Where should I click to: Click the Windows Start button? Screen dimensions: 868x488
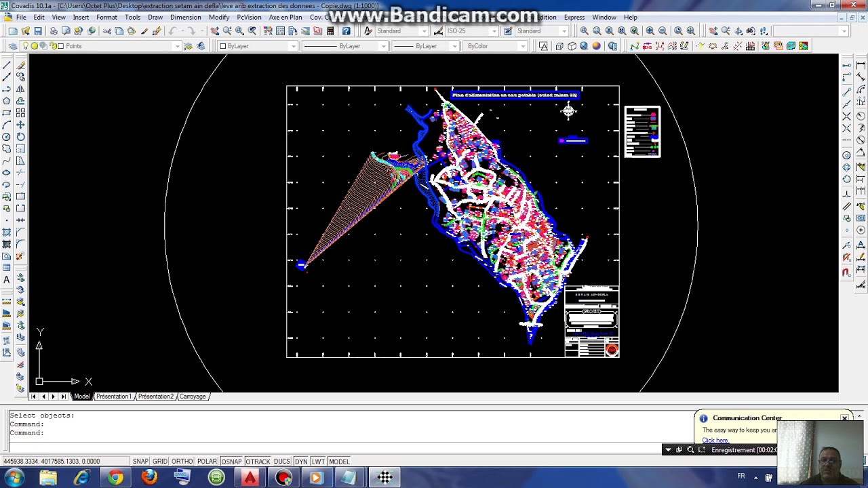14,478
